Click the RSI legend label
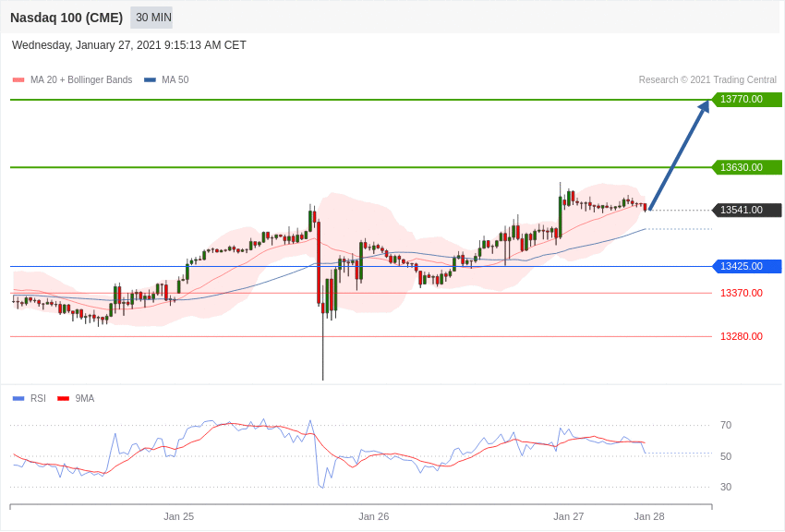Screen dimensions: 785x532 click(x=38, y=398)
